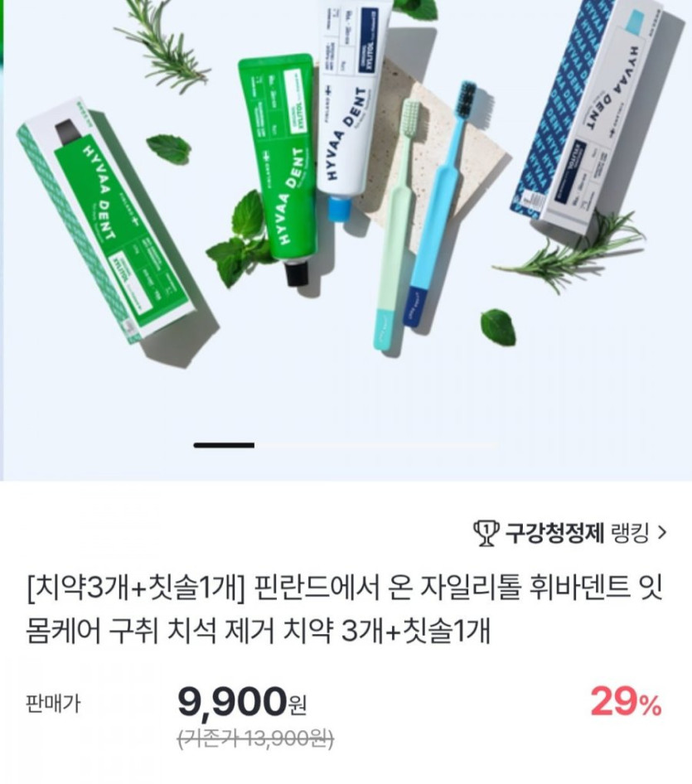Viewport: 692px width, 784px height.
Task: Tap the red 29% discount label
Action: pos(626,703)
